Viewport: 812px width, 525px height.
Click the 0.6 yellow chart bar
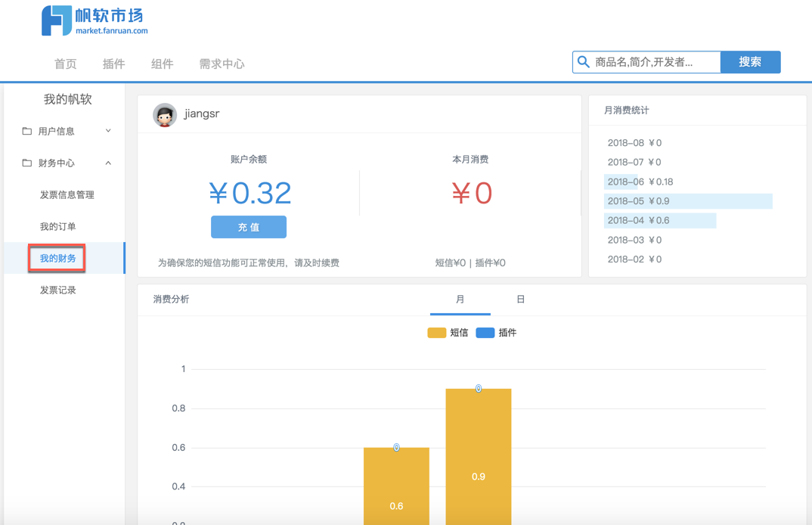pyautogui.click(x=396, y=486)
